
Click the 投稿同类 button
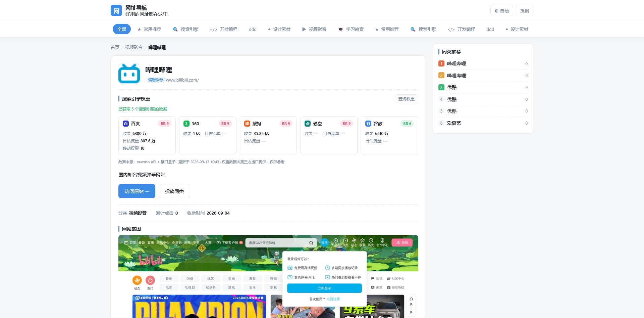[174, 191]
